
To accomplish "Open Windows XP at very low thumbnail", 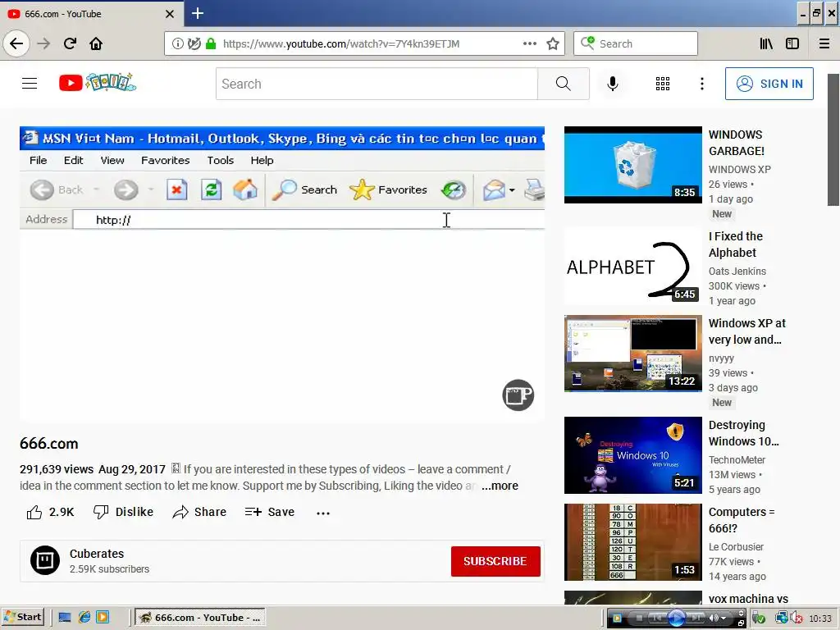I will (x=632, y=354).
